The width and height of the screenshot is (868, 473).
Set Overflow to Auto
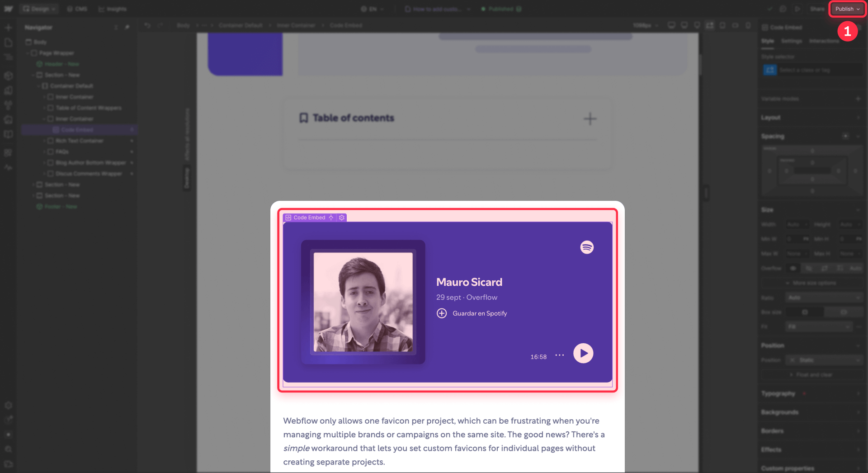[x=855, y=268]
